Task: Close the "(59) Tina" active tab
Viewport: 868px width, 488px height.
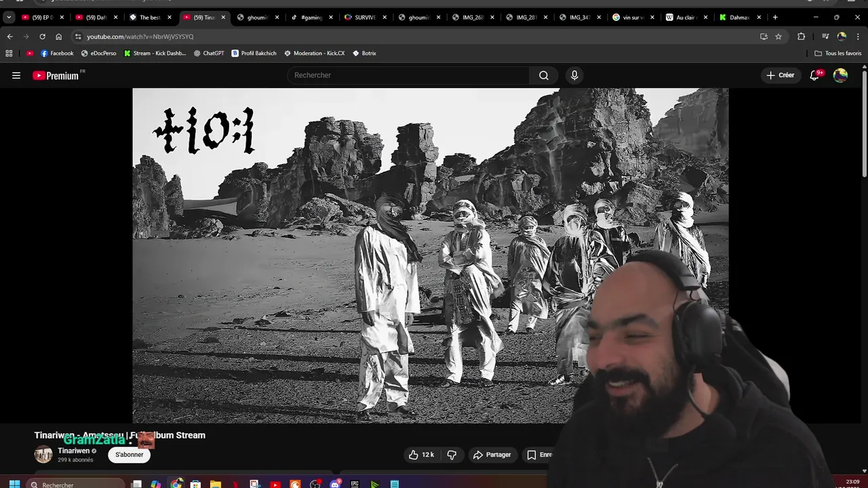Action: (223, 18)
